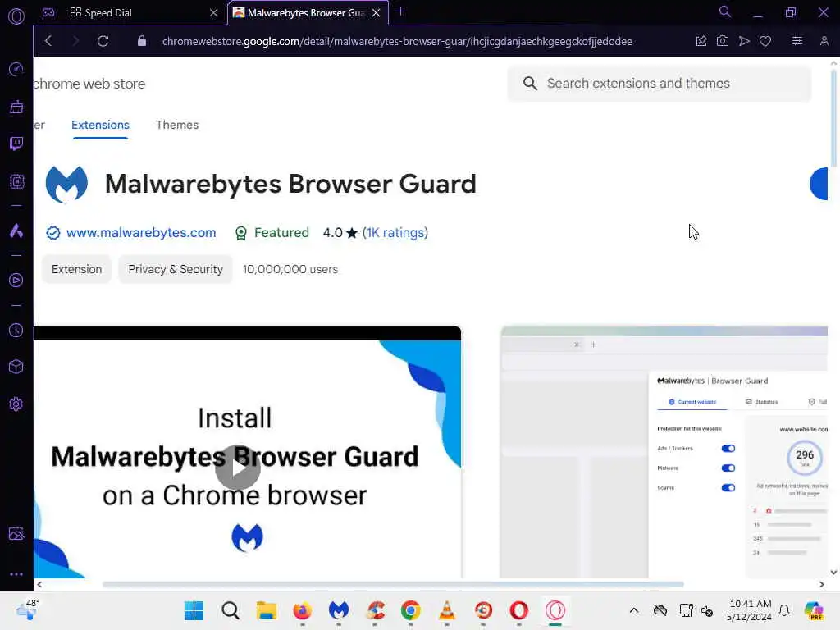The height and width of the screenshot is (630, 840).
Task: Play the Install Malwarebytes Browser Guard video
Action: click(x=238, y=468)
